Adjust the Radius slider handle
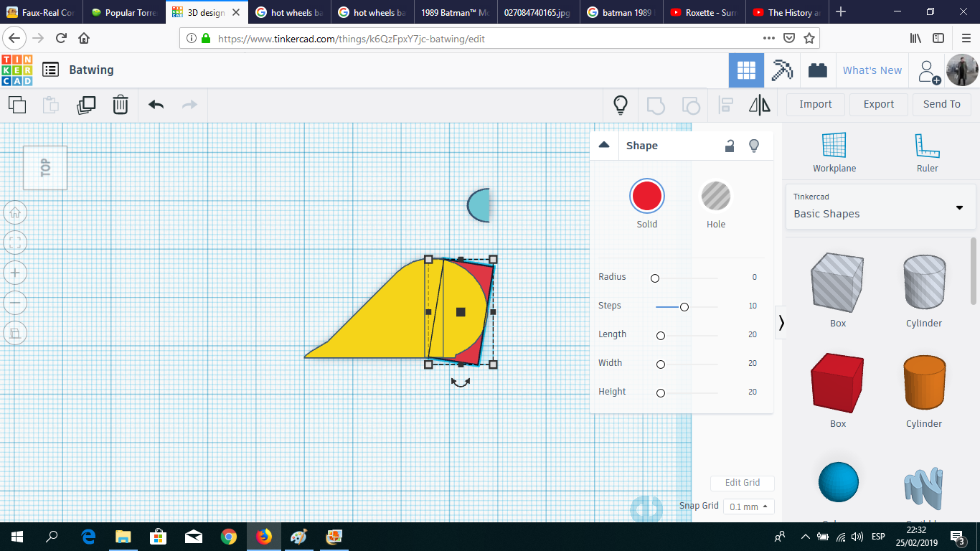The height and width of the screenshot is (551, 980). (x=655, y=278)
